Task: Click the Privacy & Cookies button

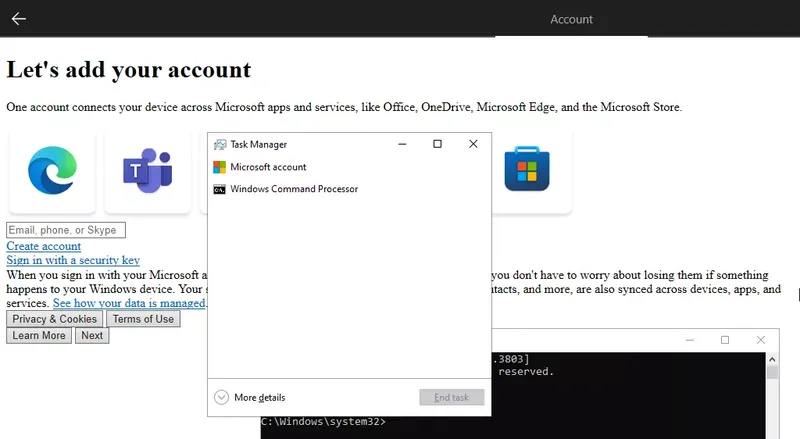Action: coord(55,319)
